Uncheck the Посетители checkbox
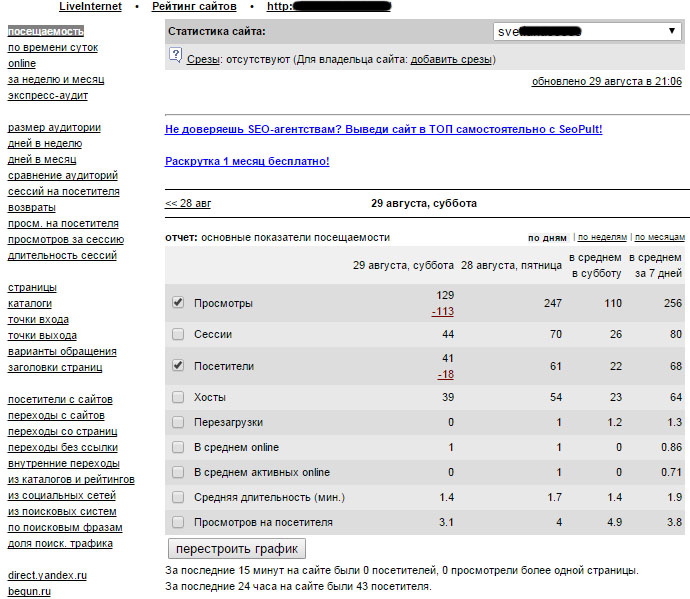Viewport: 690px width, 599px height. [178, 366]
